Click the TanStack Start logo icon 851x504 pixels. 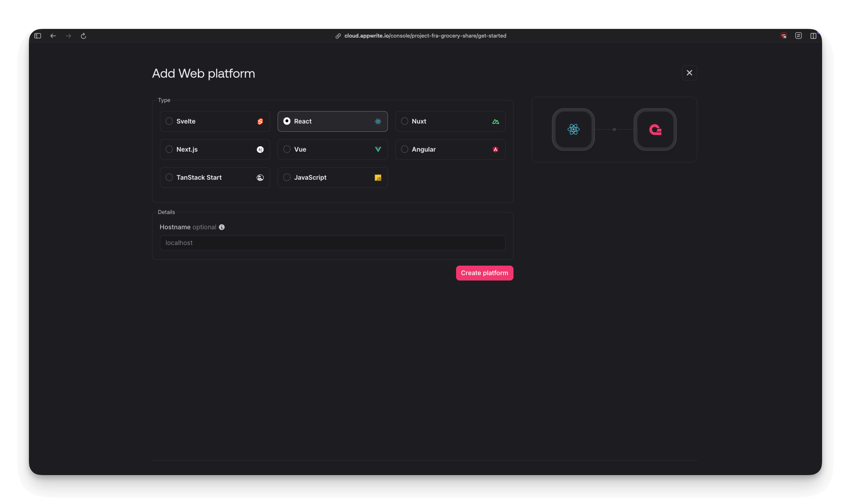coord(260,177)
